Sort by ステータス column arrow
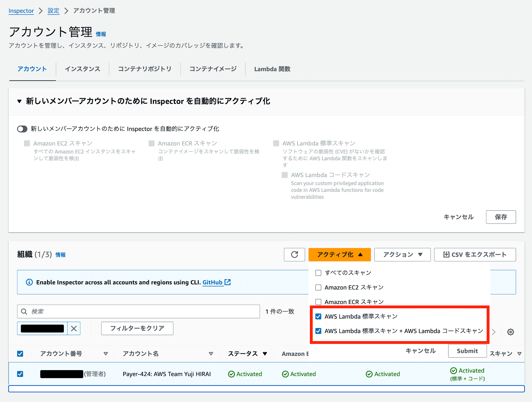Image resolution: width=532 pixels, height=402 pixels. click(x=265, y=354)
